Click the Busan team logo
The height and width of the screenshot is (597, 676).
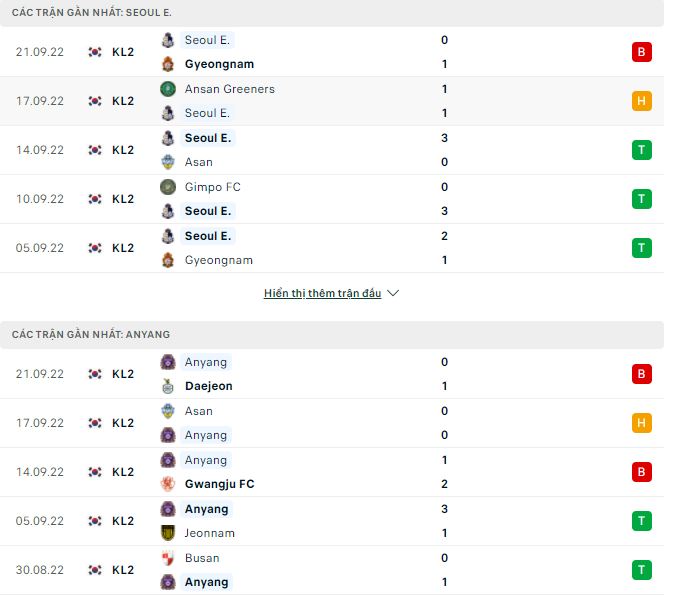(x=168, y=558)
